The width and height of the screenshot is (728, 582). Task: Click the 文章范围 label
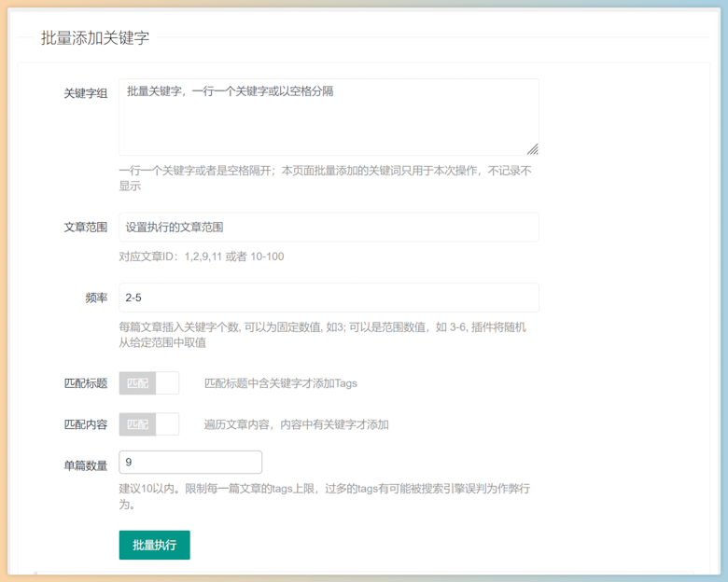tap(86, 227)
